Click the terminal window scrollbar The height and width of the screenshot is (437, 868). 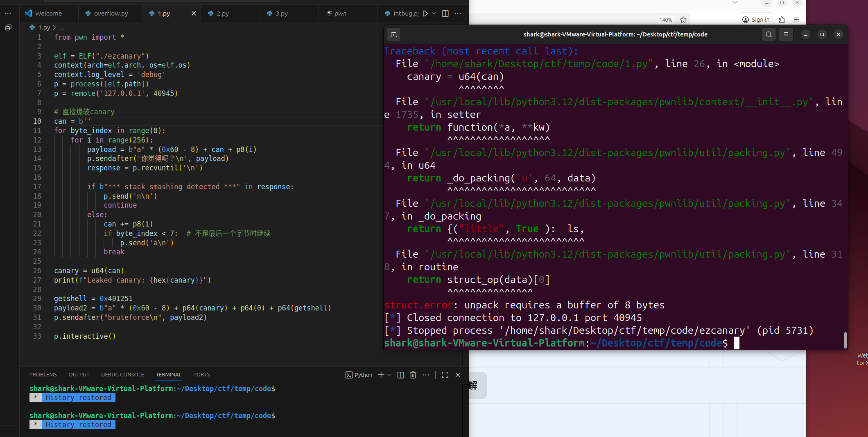click(x=845, y=340)
